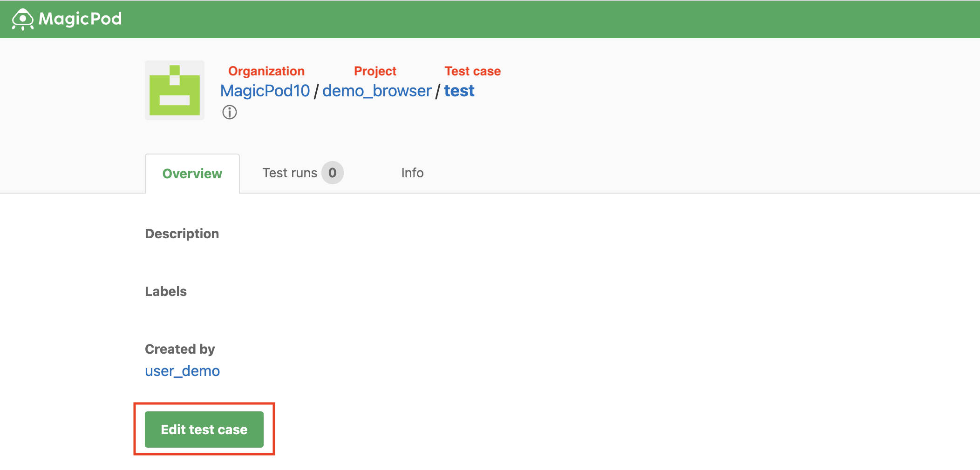Go to the demo_browser project link
980x470 pixels.
click(377, 91)
